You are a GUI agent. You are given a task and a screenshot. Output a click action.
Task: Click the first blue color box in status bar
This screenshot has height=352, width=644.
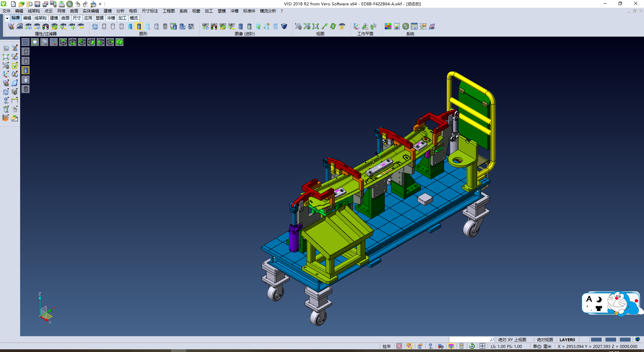pyautogui.click(x=596, y=340)
